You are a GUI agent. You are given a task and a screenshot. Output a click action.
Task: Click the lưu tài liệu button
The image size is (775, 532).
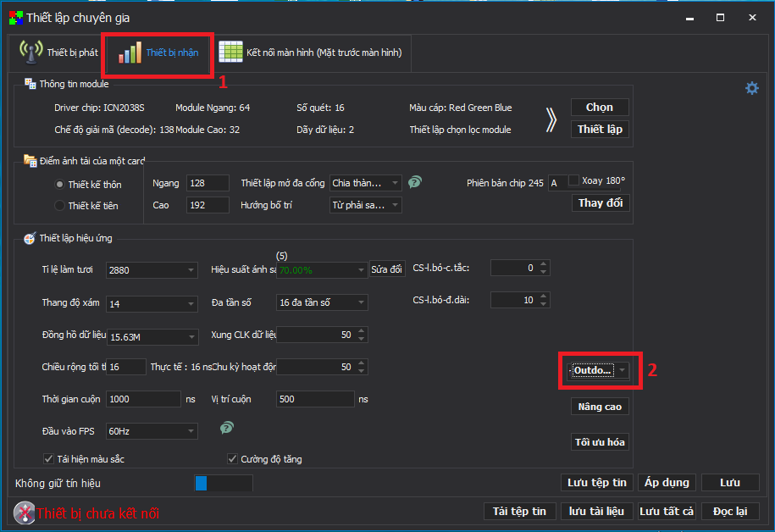click(596, 511)
